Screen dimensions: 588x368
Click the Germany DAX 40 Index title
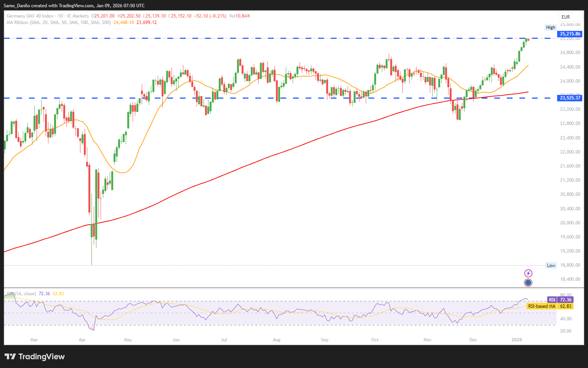30,16
